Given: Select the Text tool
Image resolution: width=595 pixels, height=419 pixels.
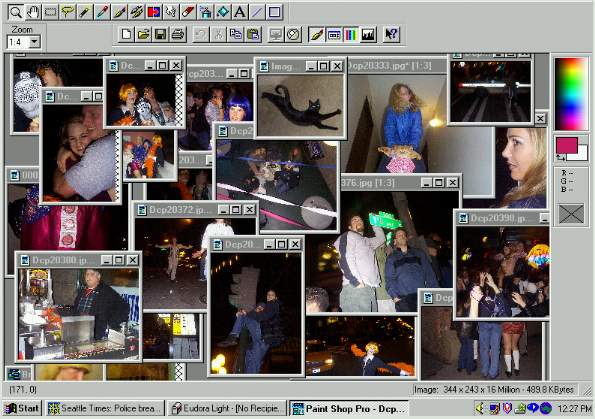Looking at the screenshot, I should (x=240, y=12).
